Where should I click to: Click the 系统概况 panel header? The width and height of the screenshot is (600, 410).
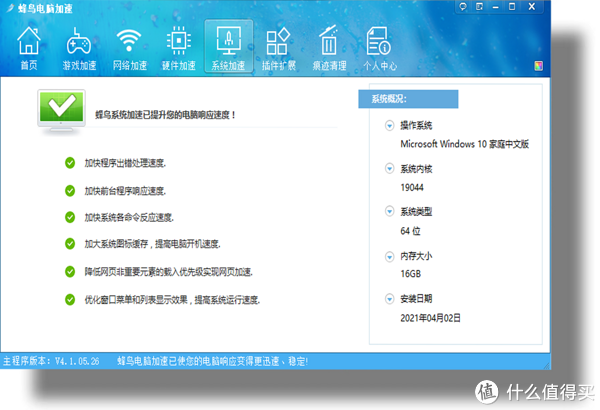point(408,99)
